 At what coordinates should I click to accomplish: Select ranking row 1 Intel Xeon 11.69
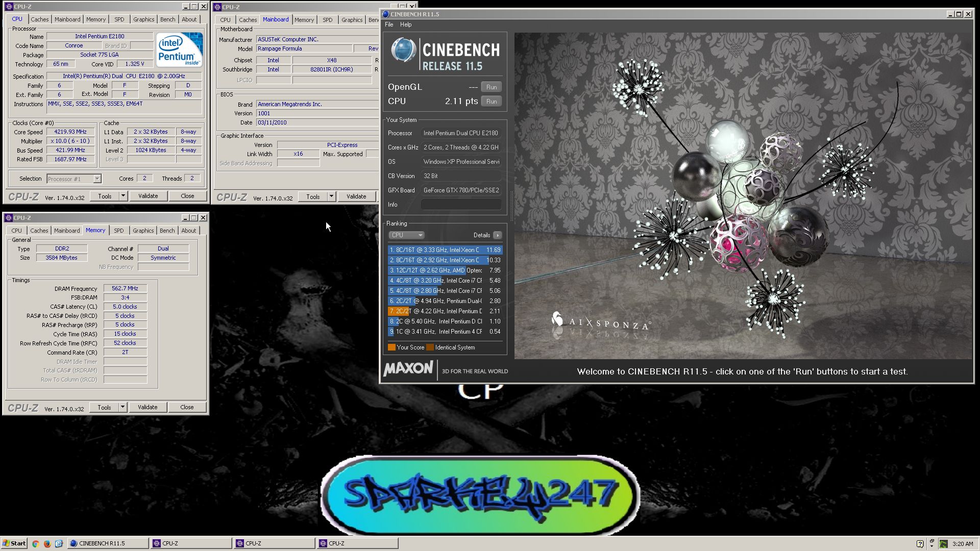coord(445,250)
